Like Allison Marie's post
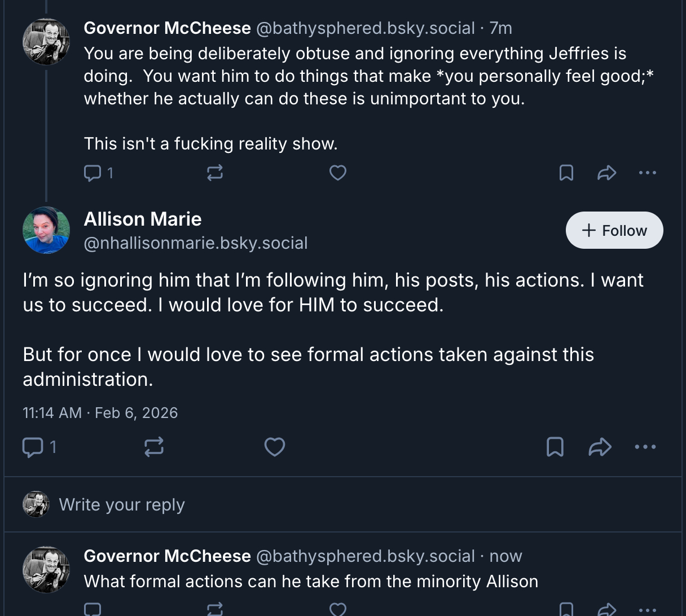 point(275,447)
